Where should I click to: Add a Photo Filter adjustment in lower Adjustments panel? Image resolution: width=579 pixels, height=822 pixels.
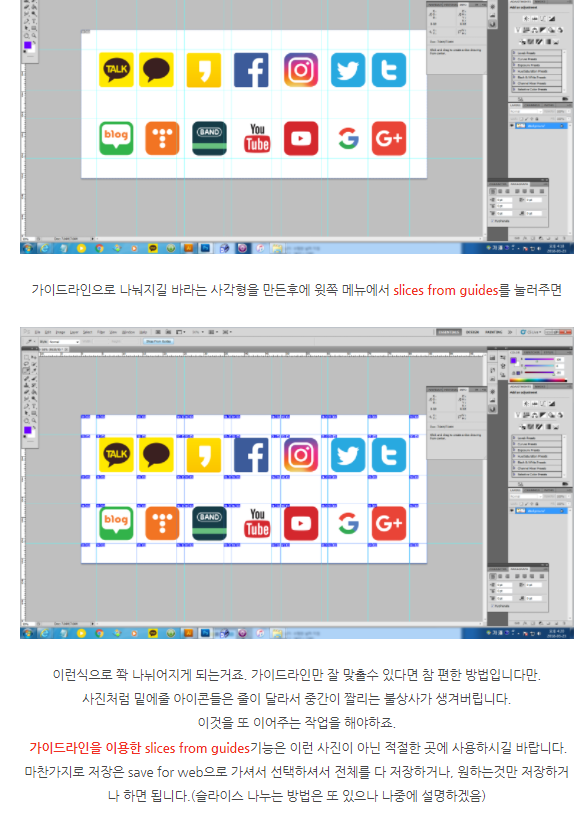[551, 415]
